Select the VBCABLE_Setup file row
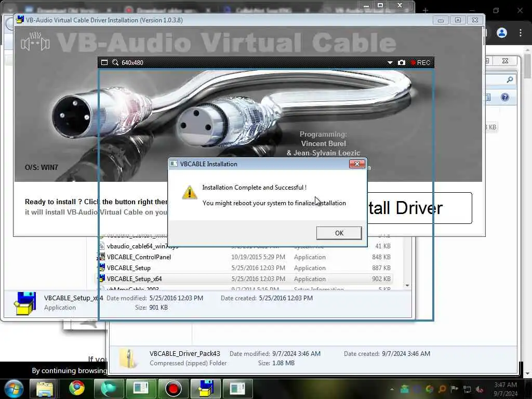532x399 pixels. pos(245,268)
